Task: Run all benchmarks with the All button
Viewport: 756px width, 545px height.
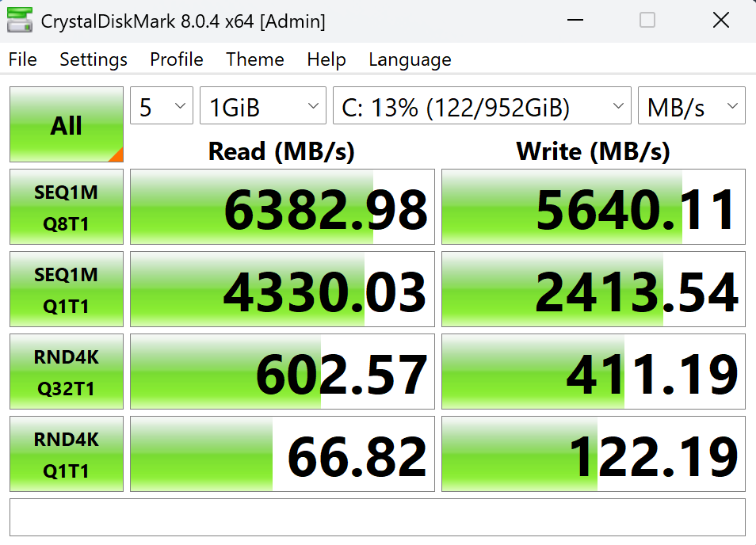Action: coord(67,124)
